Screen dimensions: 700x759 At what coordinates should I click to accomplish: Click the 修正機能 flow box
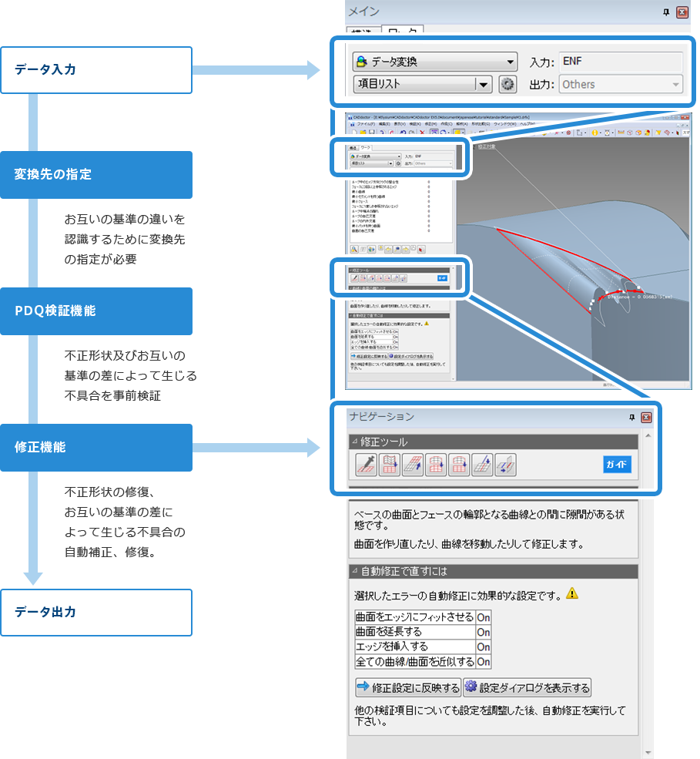(96, 448)
